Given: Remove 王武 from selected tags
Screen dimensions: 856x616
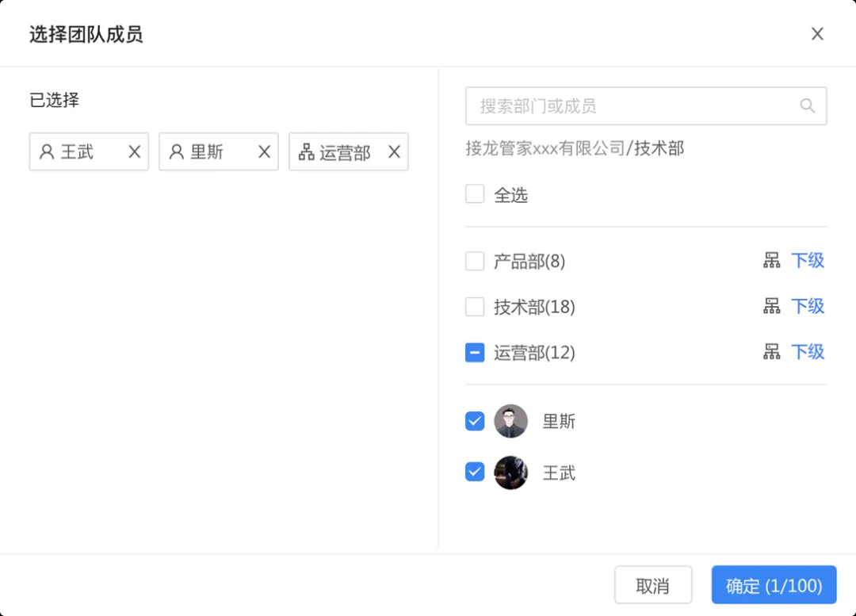Looking at the screenshot, I should coord(134,151).
